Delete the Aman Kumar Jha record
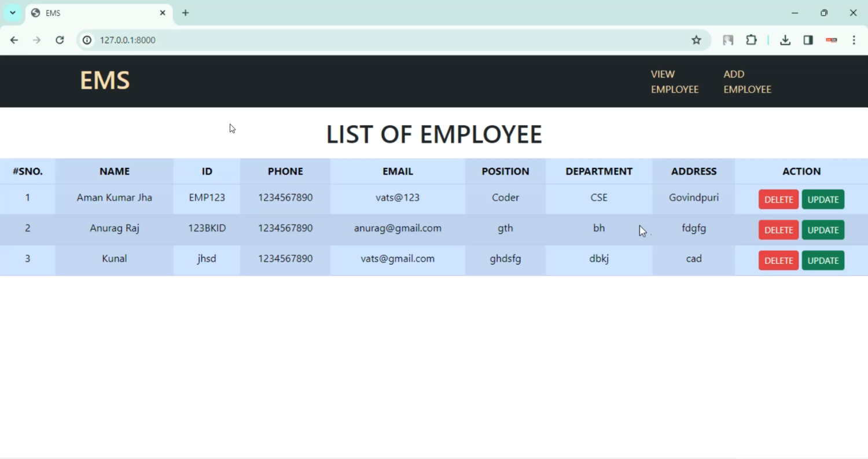 pos(778,200)
